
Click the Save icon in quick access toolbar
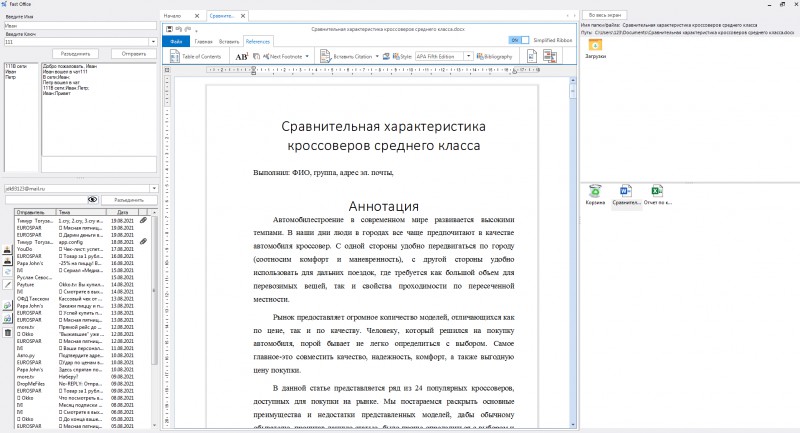coord(169,30)
